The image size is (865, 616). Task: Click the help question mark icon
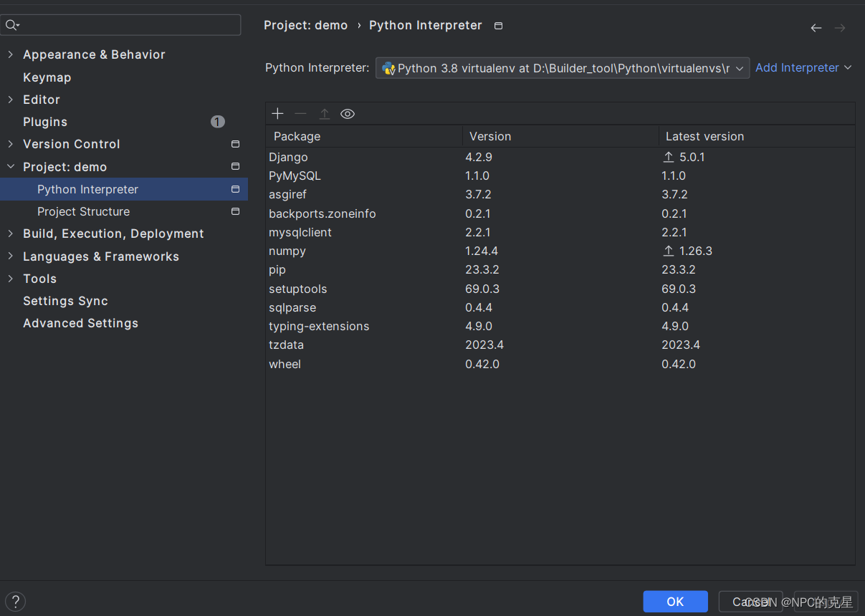15,602
